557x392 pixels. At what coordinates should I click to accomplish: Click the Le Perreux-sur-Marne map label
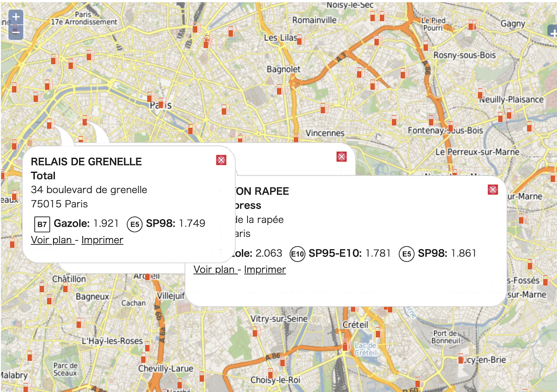(477, 152)
